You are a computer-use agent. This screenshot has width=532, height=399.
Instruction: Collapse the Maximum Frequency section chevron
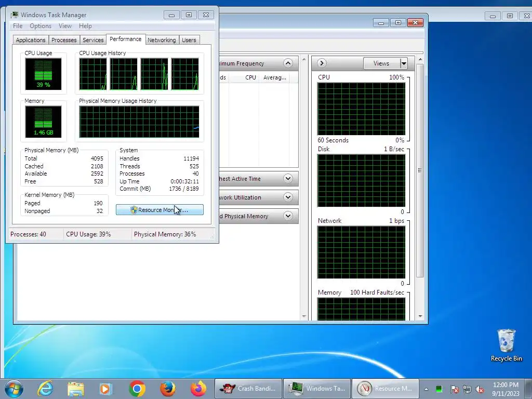tap(288, 63)
